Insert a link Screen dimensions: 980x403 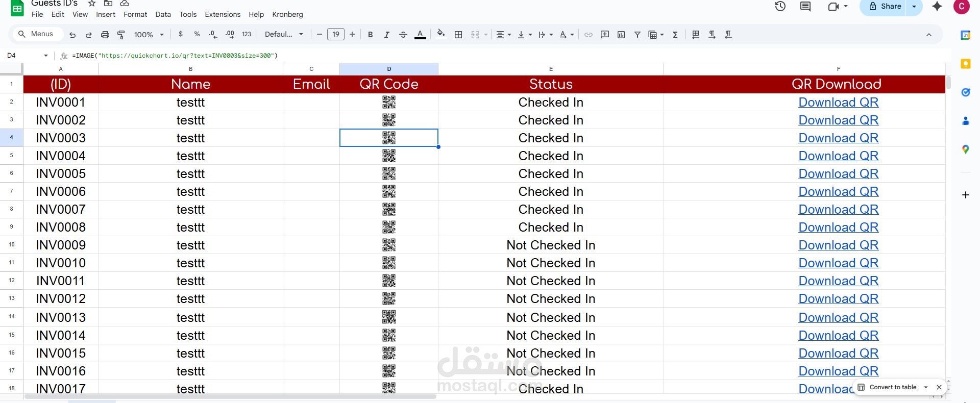589,34
